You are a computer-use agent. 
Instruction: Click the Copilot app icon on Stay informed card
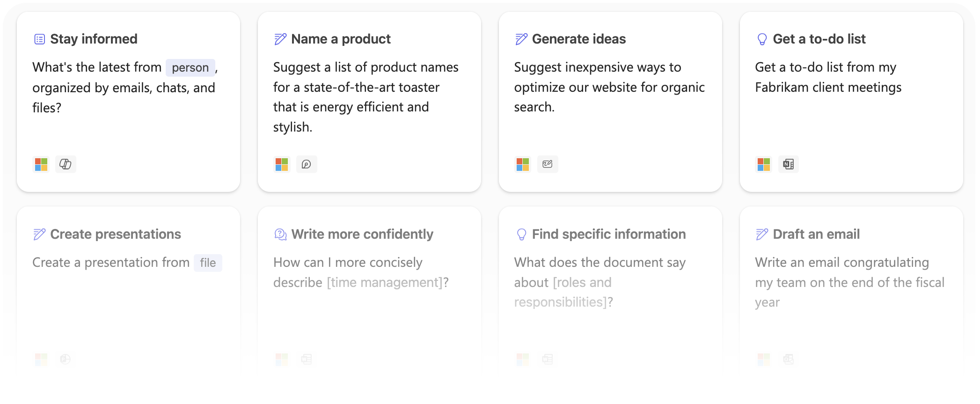66,164
